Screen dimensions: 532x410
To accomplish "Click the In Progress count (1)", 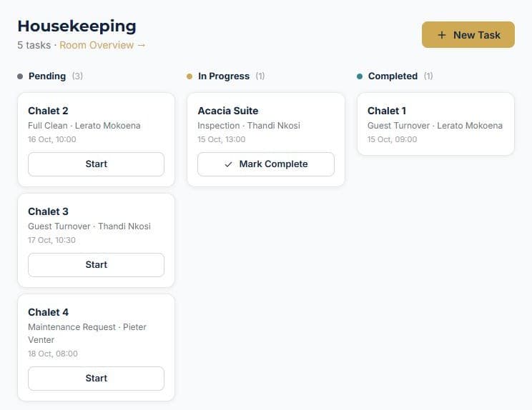I will (260, 76).
